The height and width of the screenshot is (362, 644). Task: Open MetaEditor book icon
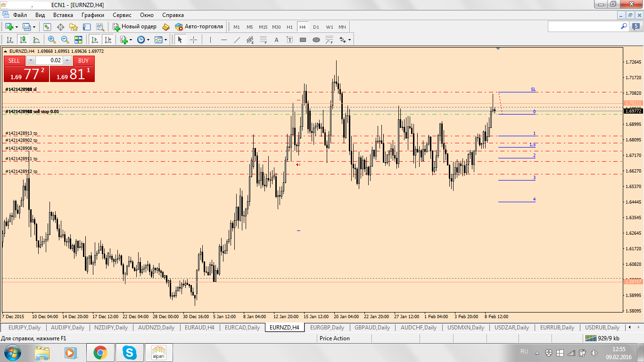tap(165, 27)
